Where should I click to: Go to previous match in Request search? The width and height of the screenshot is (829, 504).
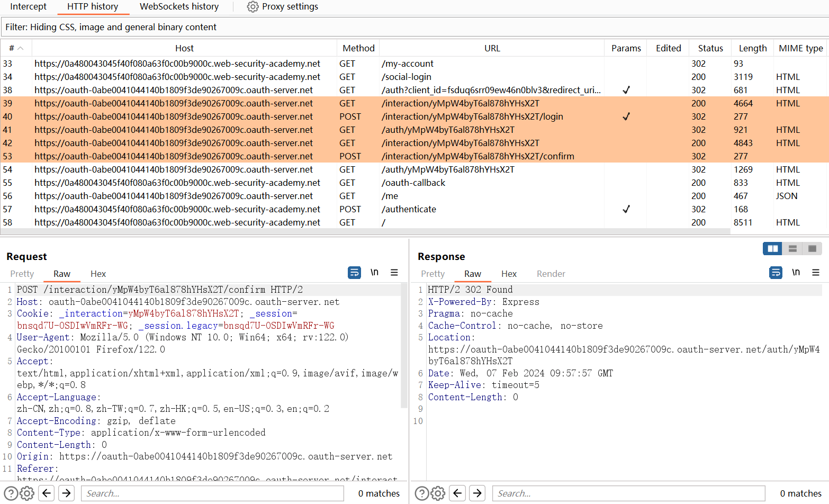(x=47, y=493)
